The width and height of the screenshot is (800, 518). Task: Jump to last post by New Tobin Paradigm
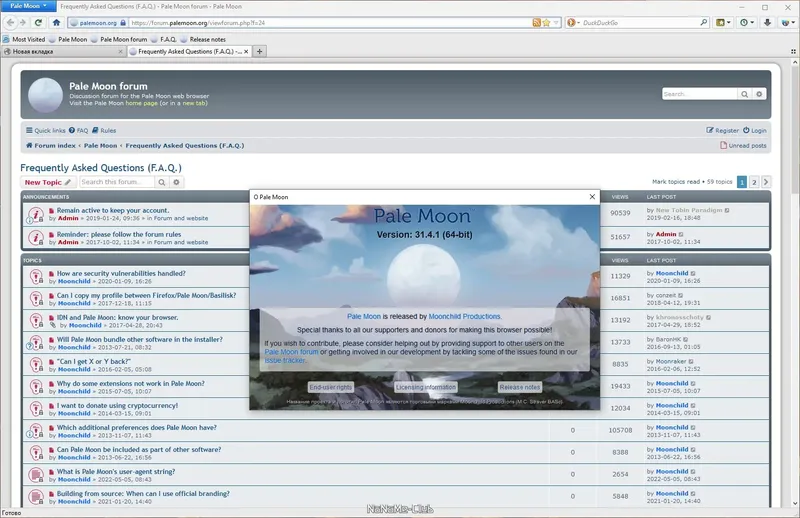tap(727, 210)
